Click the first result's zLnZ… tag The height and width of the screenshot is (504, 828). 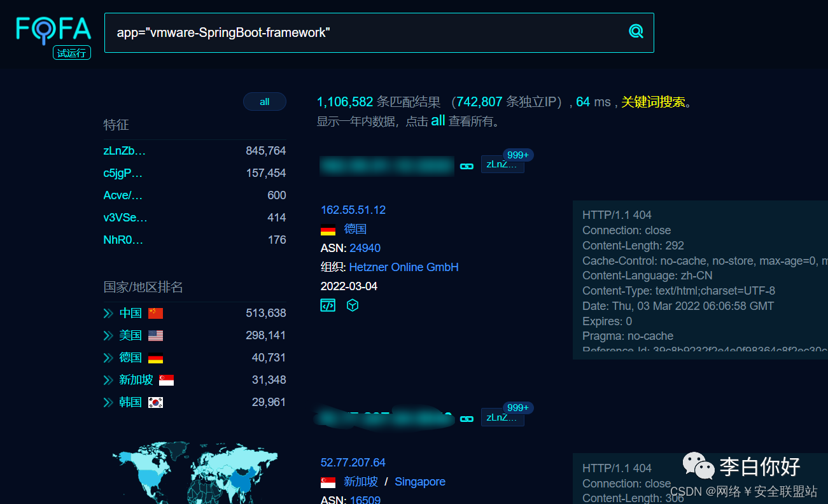502,164
